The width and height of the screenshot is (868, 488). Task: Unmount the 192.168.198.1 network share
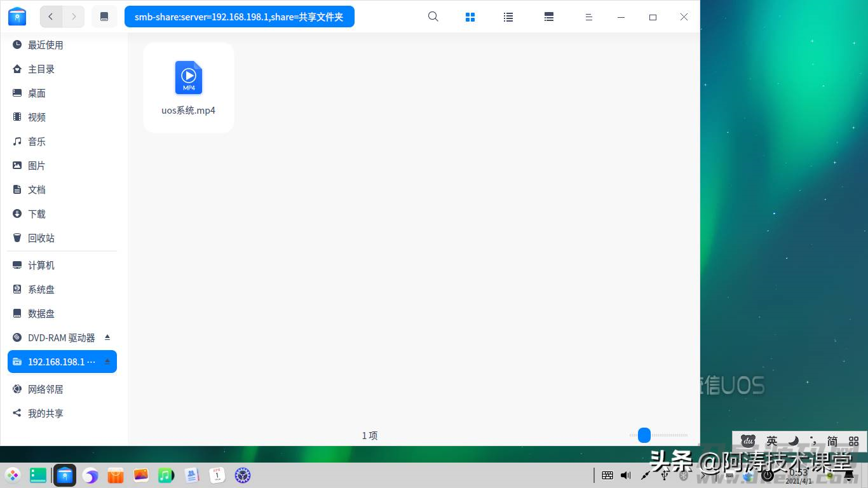pyautogui.click(x=107, y=361)
